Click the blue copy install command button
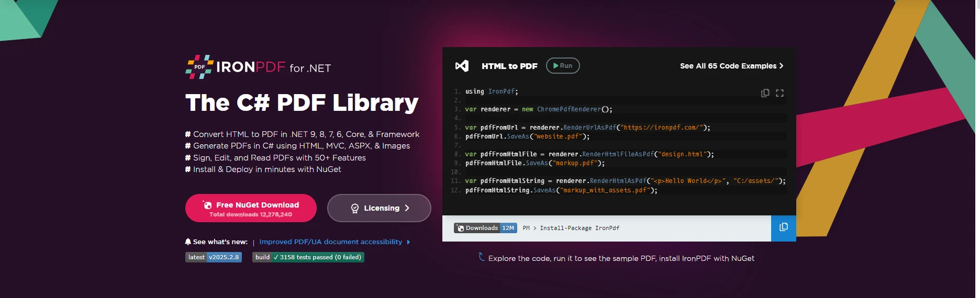 pyautogui.click(x=783, y=227)
